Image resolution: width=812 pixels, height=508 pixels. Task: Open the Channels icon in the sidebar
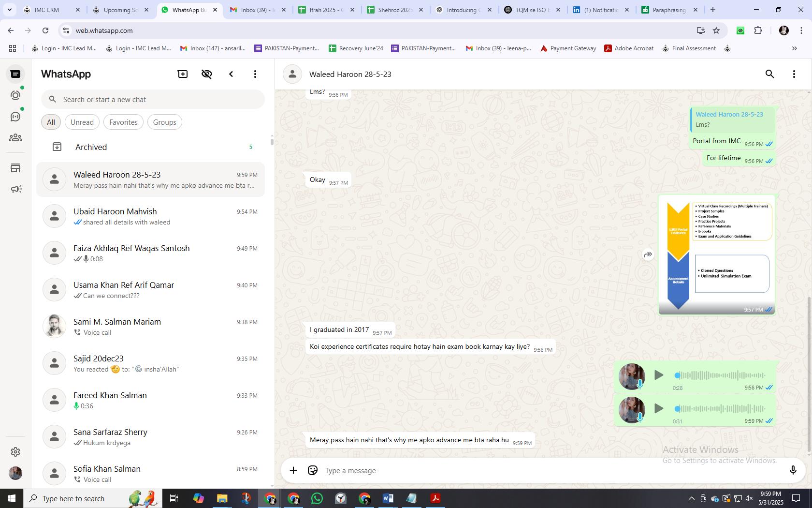[x=15, y=117]
